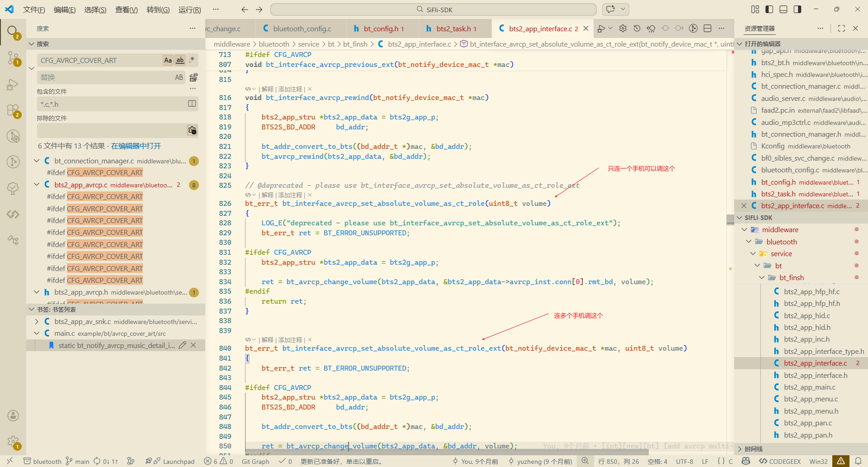Viewport: 868px width, 467px height.
Task: Open bts2_app_main.c in explorer tree
Action: [x=809, y=387]
